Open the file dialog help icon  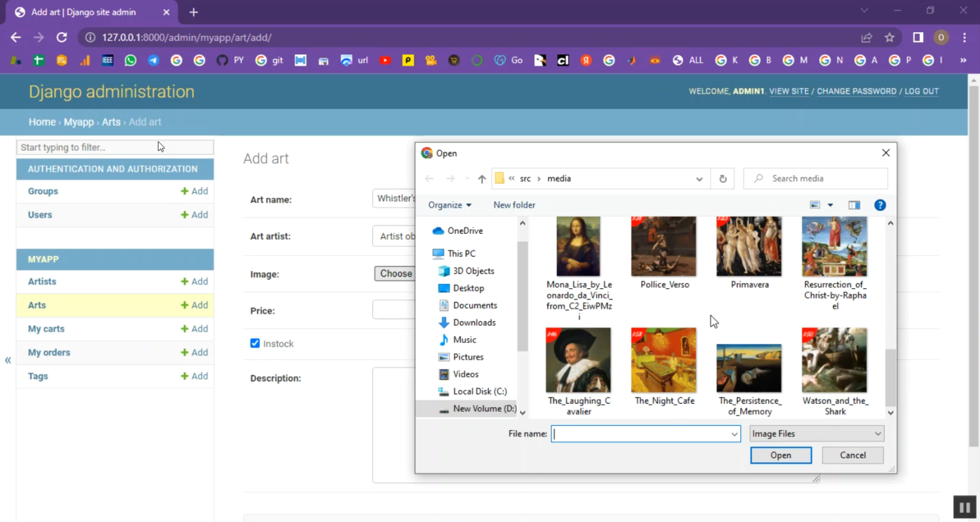click(880, 205)
